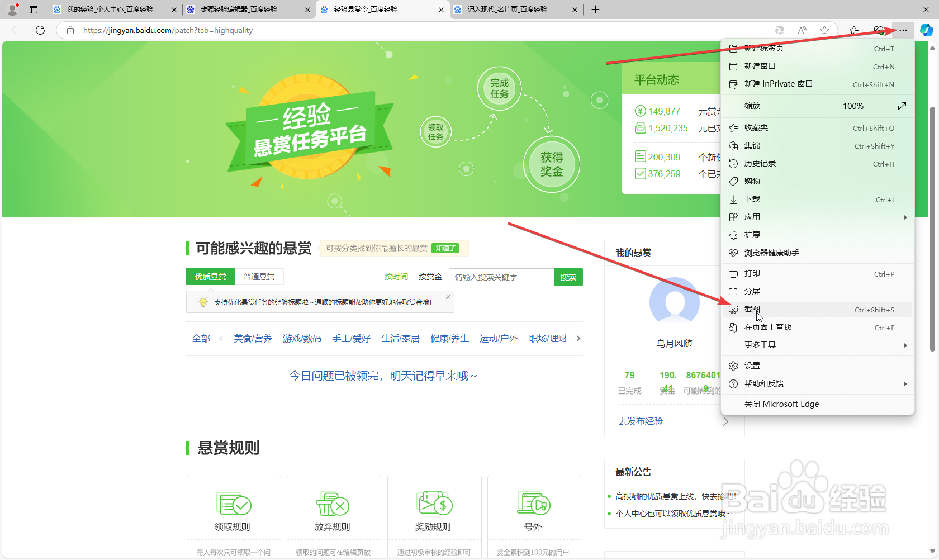Show next categories with right chevron
Image resolution: width=939 pixels, height=560 pixels.
[578, 338]
